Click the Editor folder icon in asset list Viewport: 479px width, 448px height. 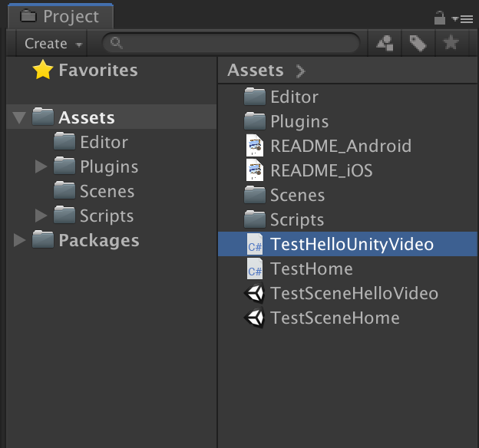click(255, 97)
